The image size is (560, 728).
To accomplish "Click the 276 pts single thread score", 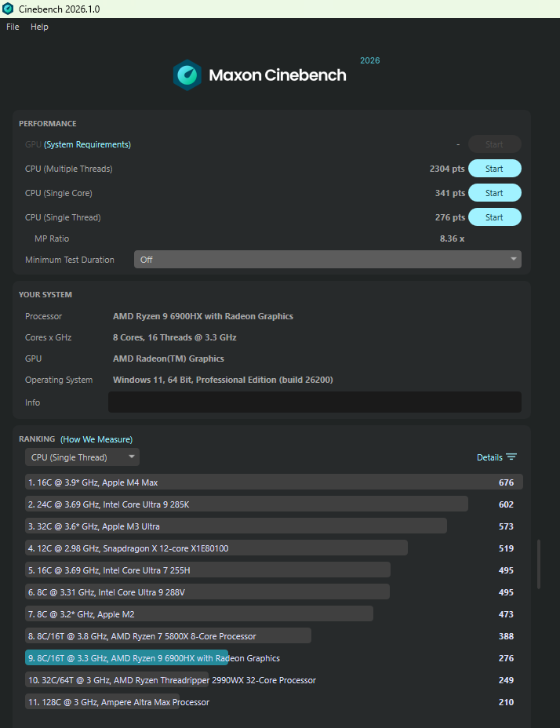I will point(449,217).
